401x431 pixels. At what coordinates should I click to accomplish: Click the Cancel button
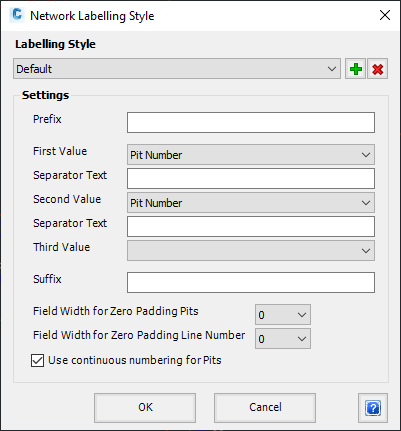265,408
